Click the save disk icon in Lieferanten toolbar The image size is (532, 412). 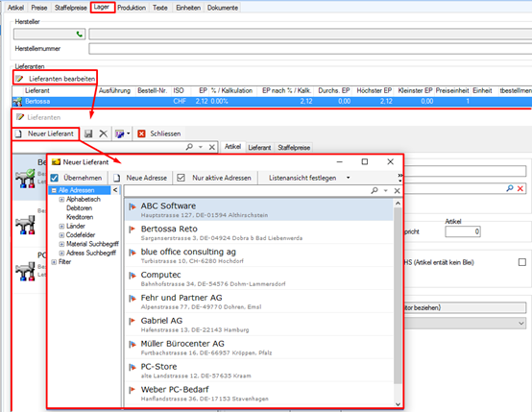pos(88,133)
